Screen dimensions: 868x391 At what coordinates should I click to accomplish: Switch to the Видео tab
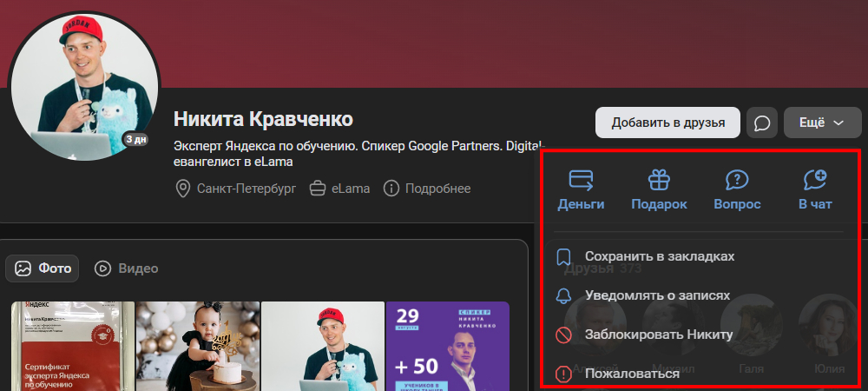pyautogui.click(x=127, y=268)
